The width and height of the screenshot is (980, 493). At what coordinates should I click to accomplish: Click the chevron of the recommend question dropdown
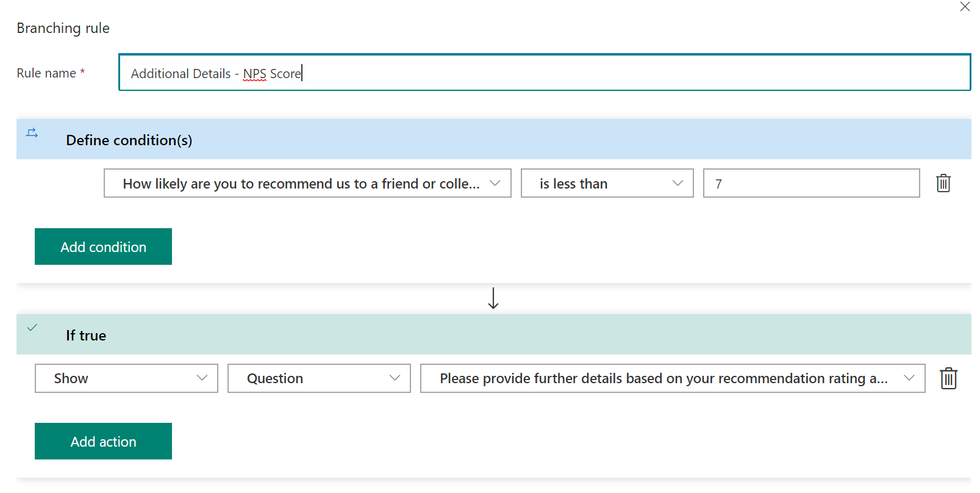[x=495, y=183]
